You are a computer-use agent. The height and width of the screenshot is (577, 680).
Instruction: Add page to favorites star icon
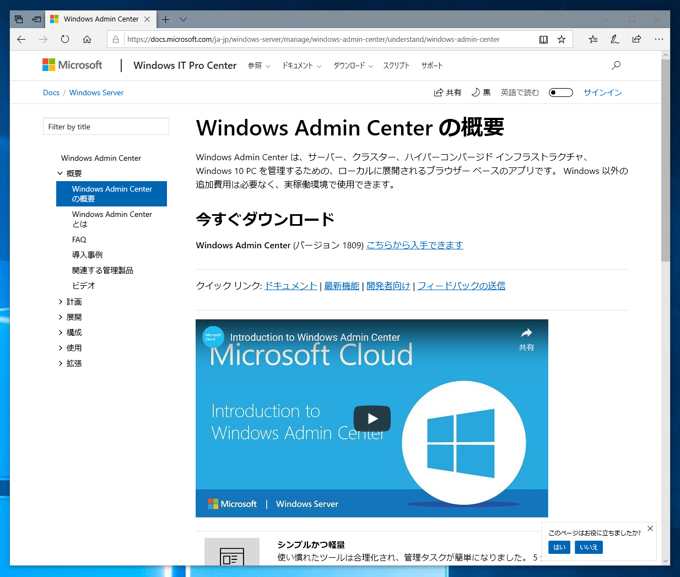(561, 39)
